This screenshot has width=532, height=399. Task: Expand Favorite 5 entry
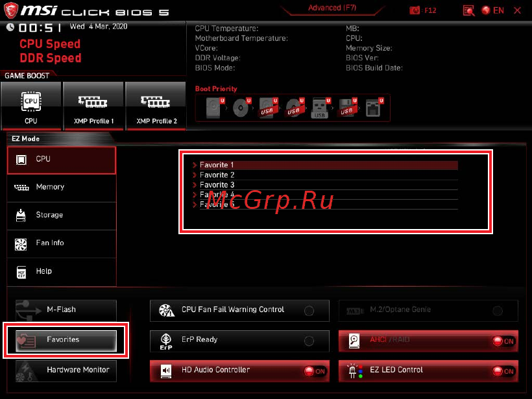tap(326, 204)
